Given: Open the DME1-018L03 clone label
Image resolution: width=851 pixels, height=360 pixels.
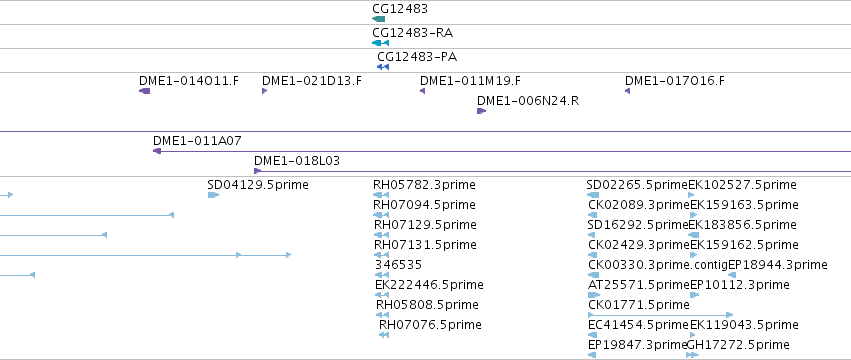Looking at the screenshot, I should click(297, 161).
